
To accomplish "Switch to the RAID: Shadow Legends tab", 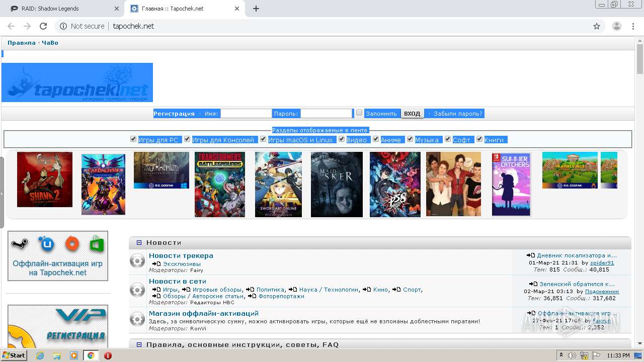I will tap(62, 9).
